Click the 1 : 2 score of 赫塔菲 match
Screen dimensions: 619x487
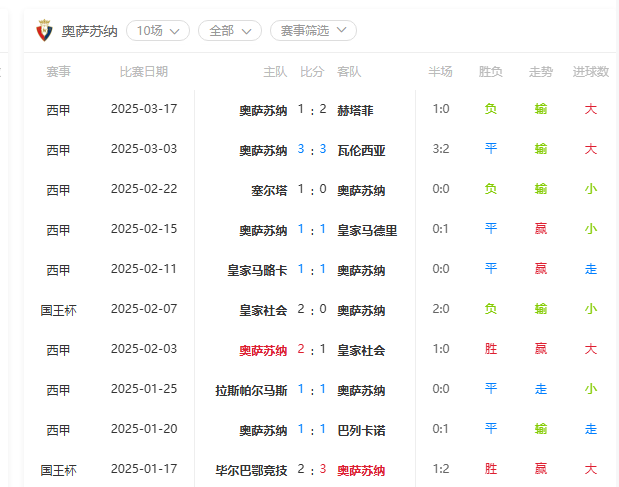(x=312, y=109)
